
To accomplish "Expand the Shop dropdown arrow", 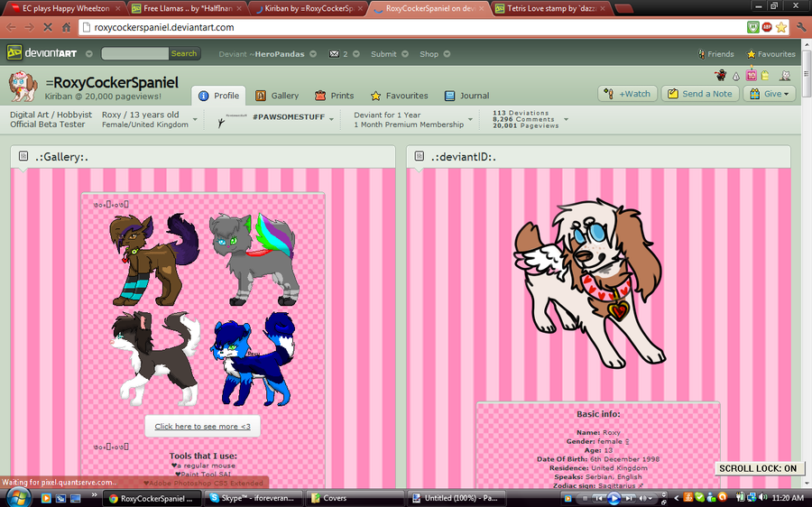I will 447,54.
